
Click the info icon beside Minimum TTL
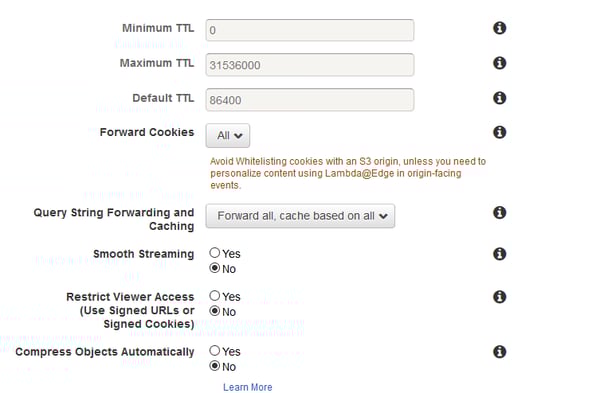point(499,28)
